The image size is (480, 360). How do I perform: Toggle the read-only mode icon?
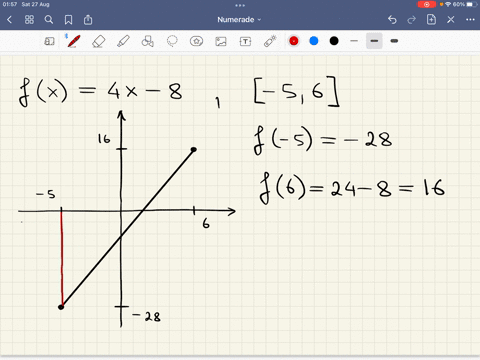click(x=49, y=41)
